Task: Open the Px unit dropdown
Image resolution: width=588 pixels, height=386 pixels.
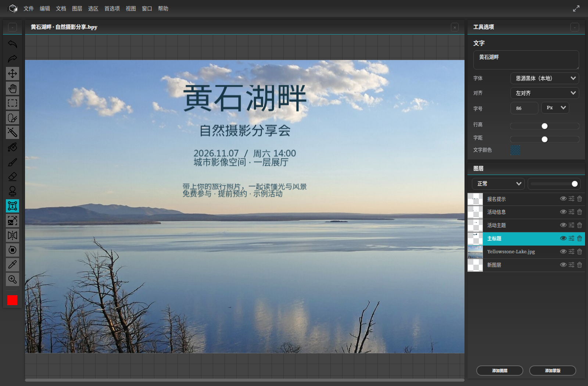Action: [x=555, y=108]
